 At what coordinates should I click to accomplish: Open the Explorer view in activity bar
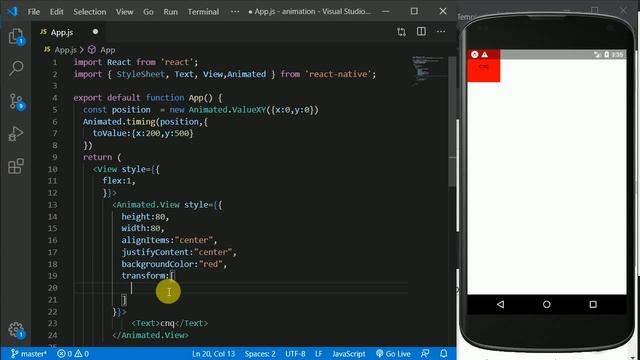click(x=16, y=37)
